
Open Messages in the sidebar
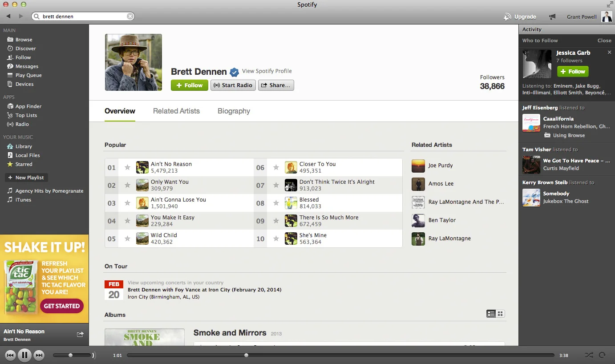(x=27, y=66)
